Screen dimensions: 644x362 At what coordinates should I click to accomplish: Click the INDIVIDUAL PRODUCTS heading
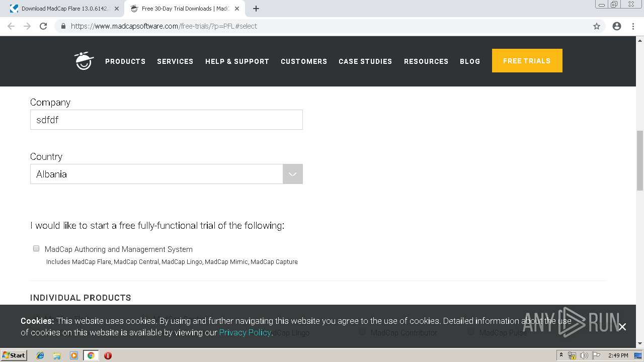pyautogui.click(x=80, y=298)
